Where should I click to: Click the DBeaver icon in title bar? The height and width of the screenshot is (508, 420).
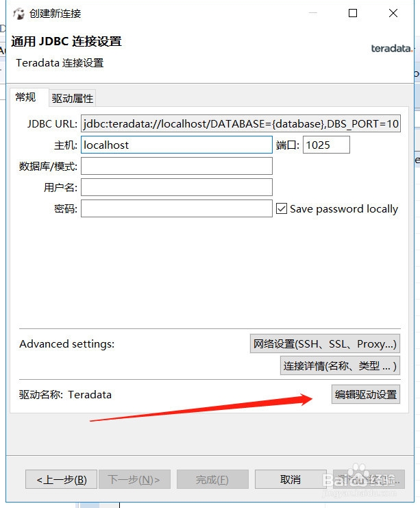(18, 14)
